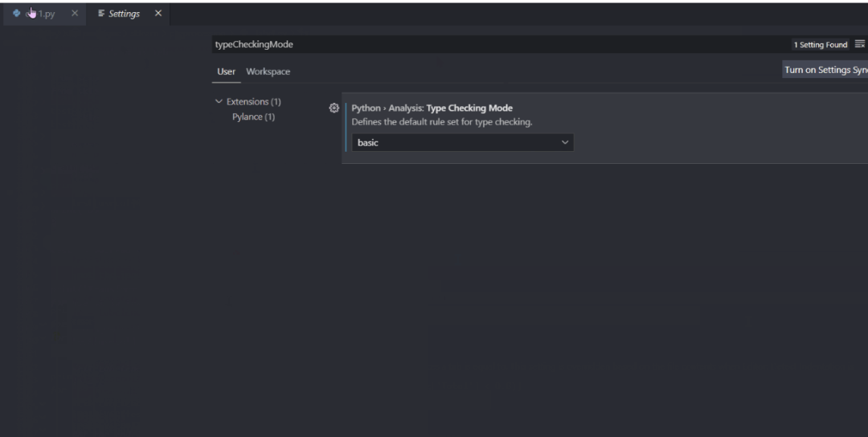Click the Python file icon on the .py tab
The width and height of the screenshot is (868, 437).
(x=17, y=14)
